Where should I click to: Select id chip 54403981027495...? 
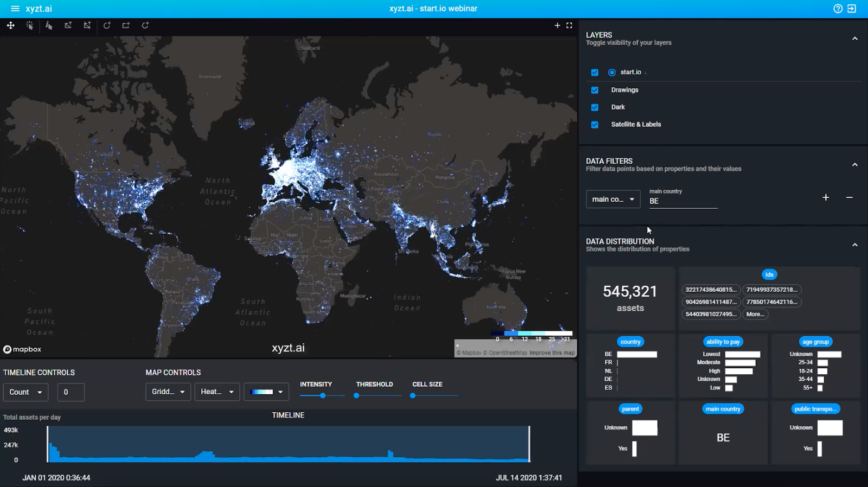[x=711, y=314]
